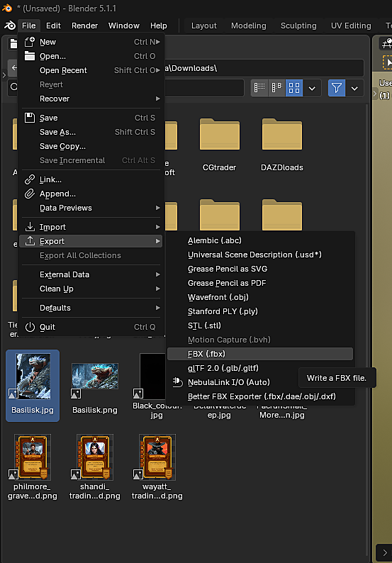Open display settings dropdown arrow
392x563 pixels.
(x=312, y=89)
